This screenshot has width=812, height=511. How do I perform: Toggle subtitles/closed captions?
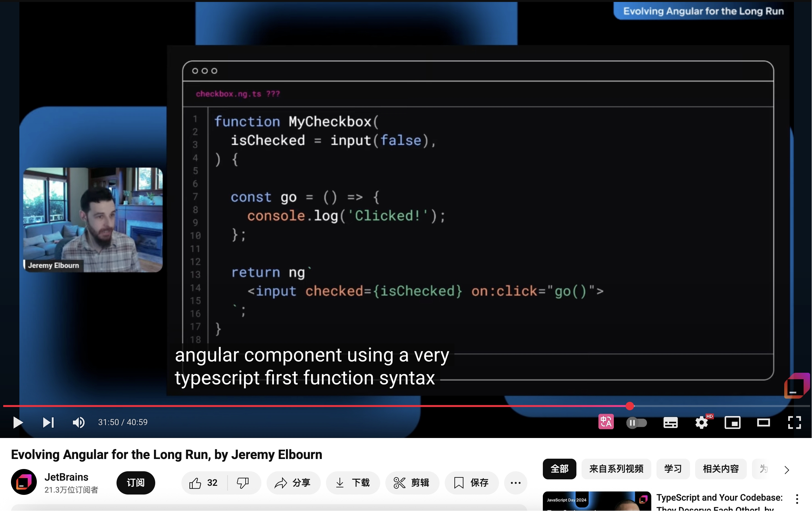[670, 422]
